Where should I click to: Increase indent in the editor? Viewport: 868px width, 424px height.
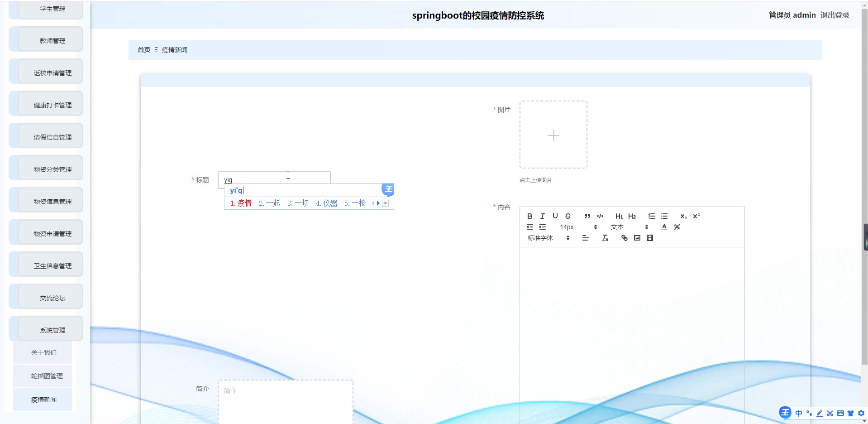(x=542, y=227)
